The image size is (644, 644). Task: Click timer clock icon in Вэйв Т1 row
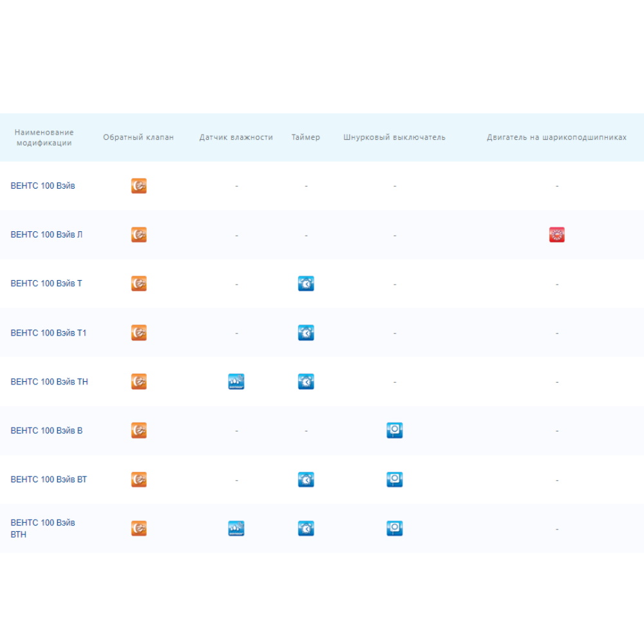306,333
